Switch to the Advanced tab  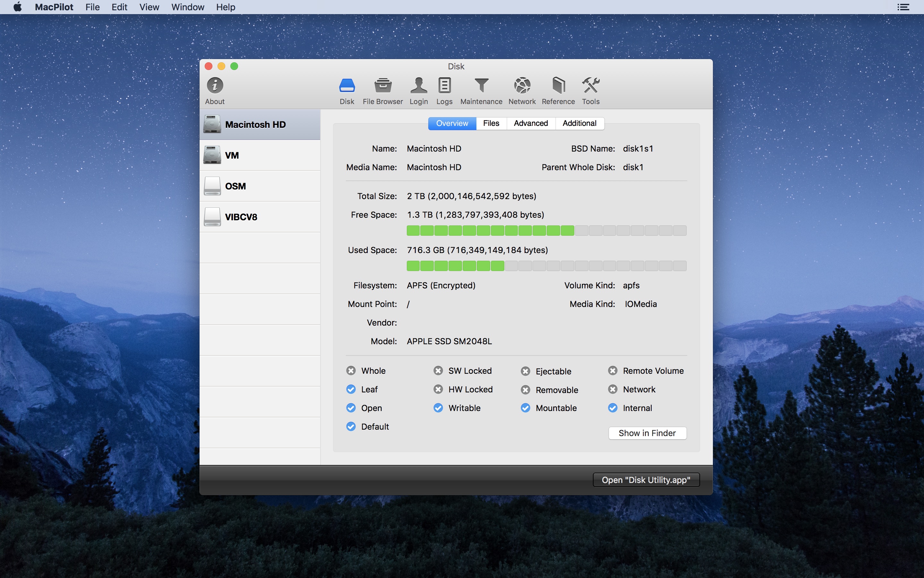coord(531,124)
